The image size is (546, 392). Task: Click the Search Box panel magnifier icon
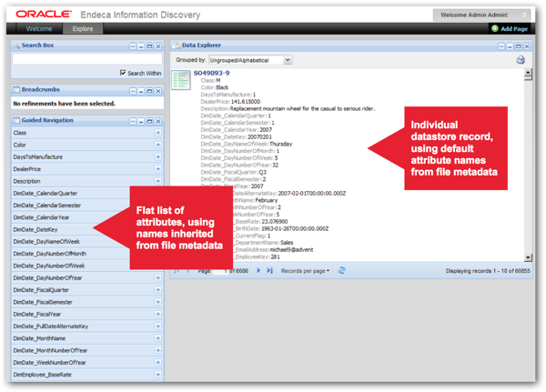16,45
